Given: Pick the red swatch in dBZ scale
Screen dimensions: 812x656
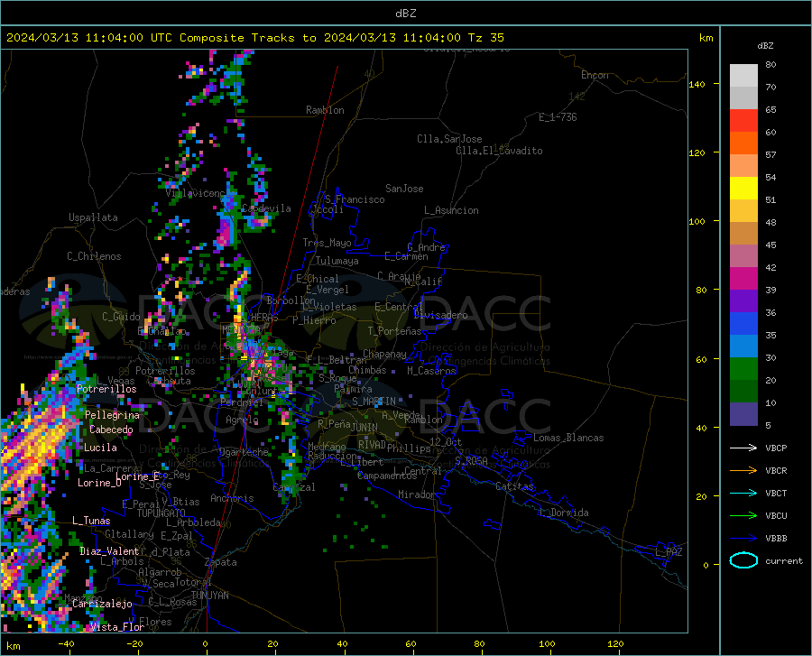Looking at the screenshot, I should 743,121.
